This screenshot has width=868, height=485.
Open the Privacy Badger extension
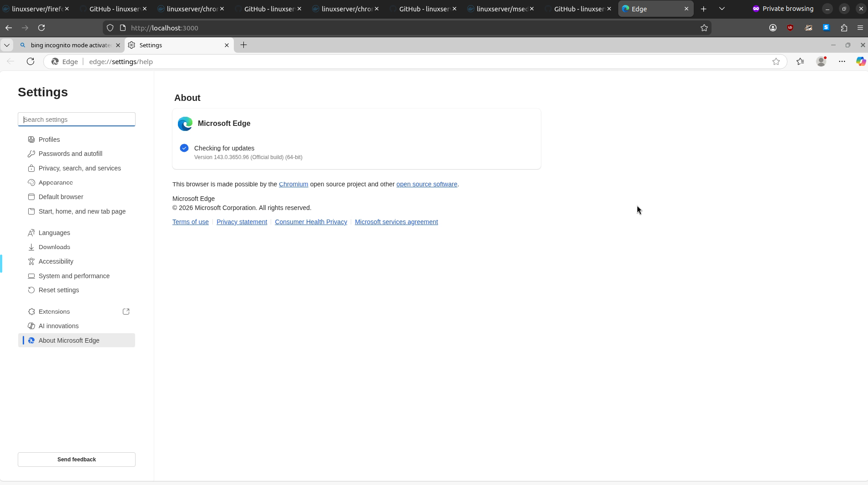click(809, 28)
